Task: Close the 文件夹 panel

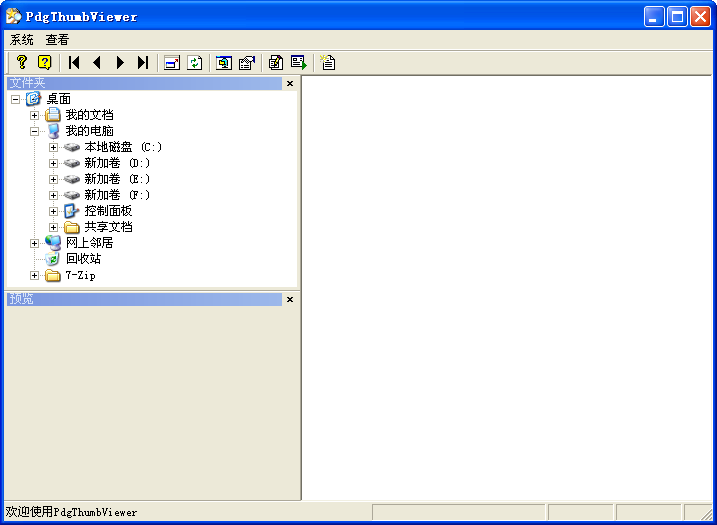Action: pyautogui.click(x=290, y=84)
